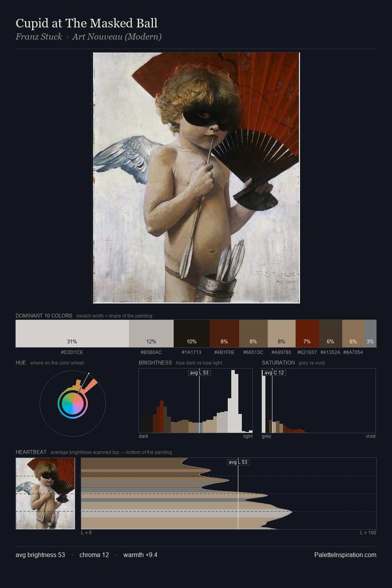Select the 3% blue-grey swatch

pyautogui.click(x=370, y=334)
